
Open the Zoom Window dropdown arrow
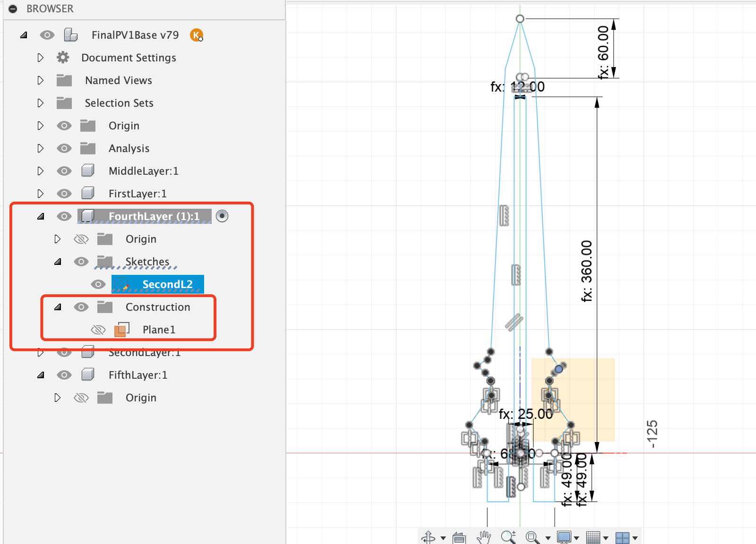pos(548,538)
